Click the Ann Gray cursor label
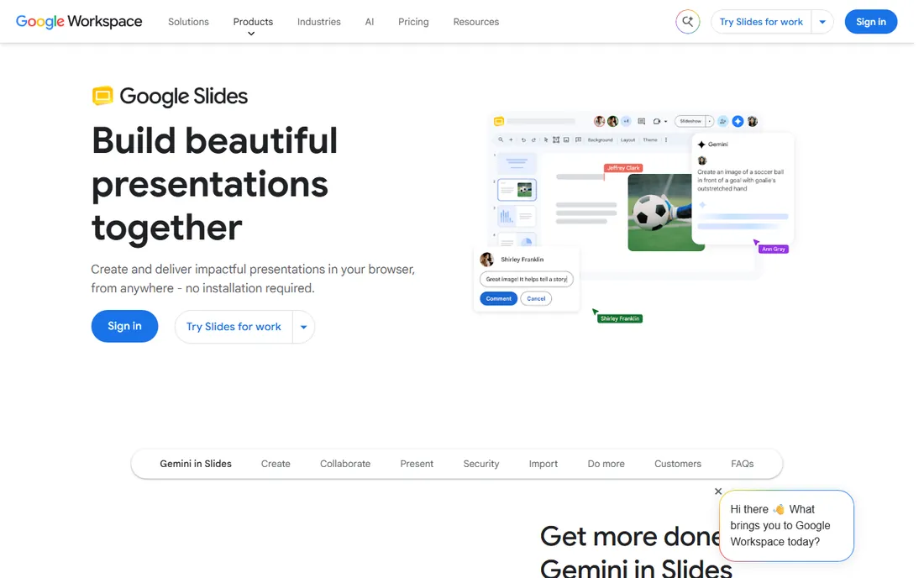 (773, 250)
